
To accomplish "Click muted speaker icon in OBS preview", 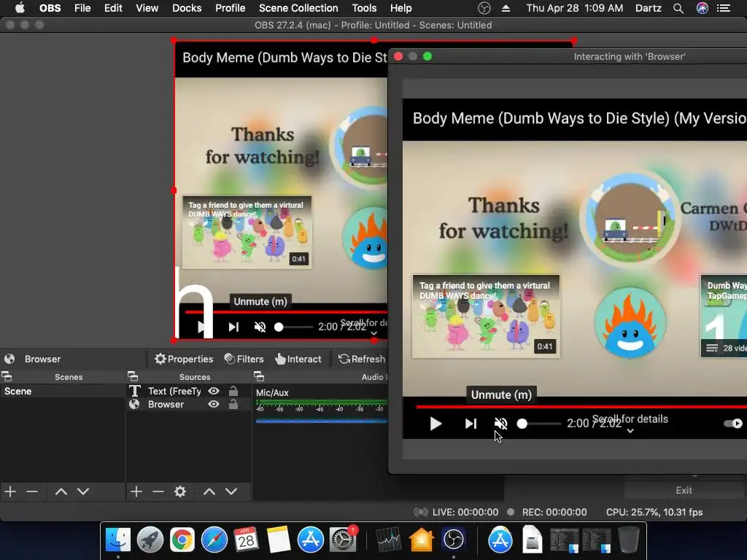I will pyautogui.click(x=260, y=327).
